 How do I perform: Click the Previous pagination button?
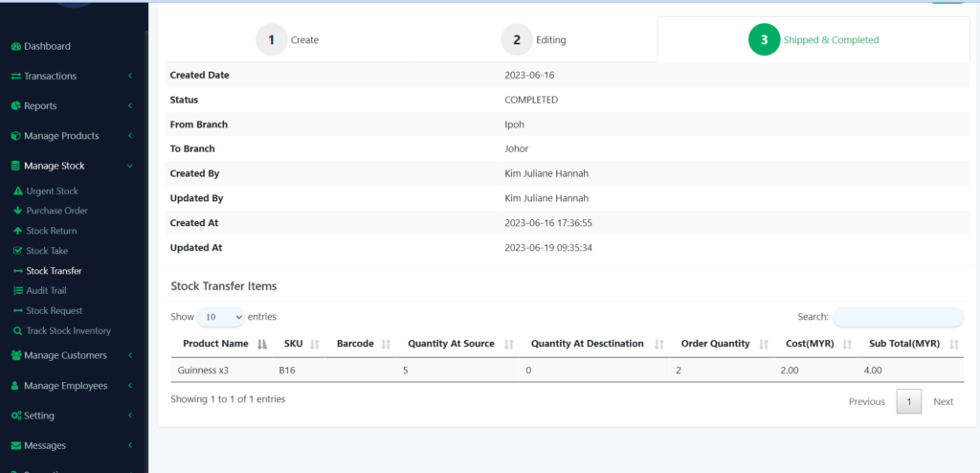866,402
